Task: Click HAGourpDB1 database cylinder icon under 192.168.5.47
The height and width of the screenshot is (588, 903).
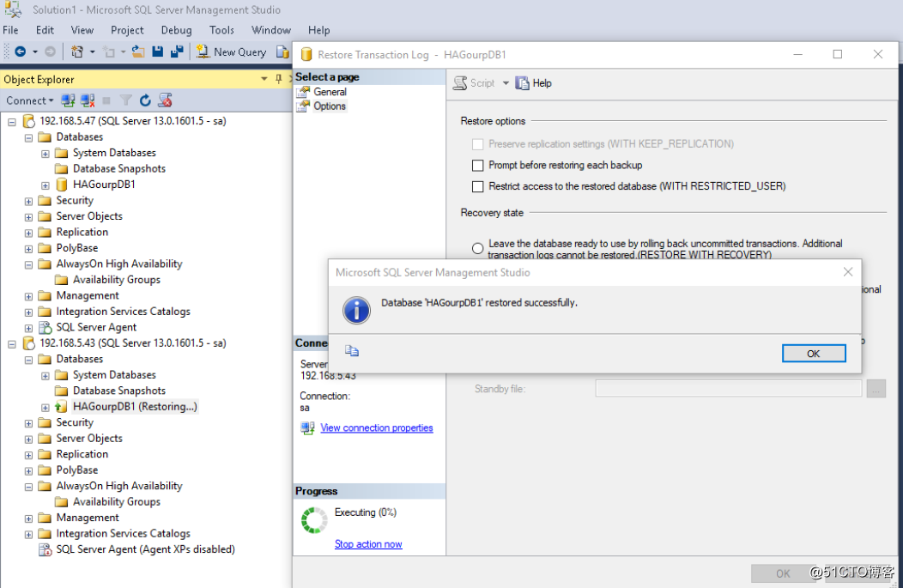Action: click(62, 185)
